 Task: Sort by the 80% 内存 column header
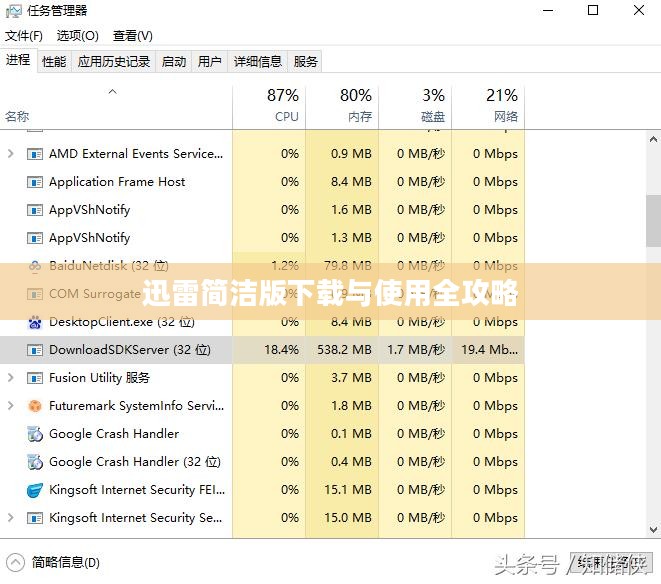click(x=342, y=105)
